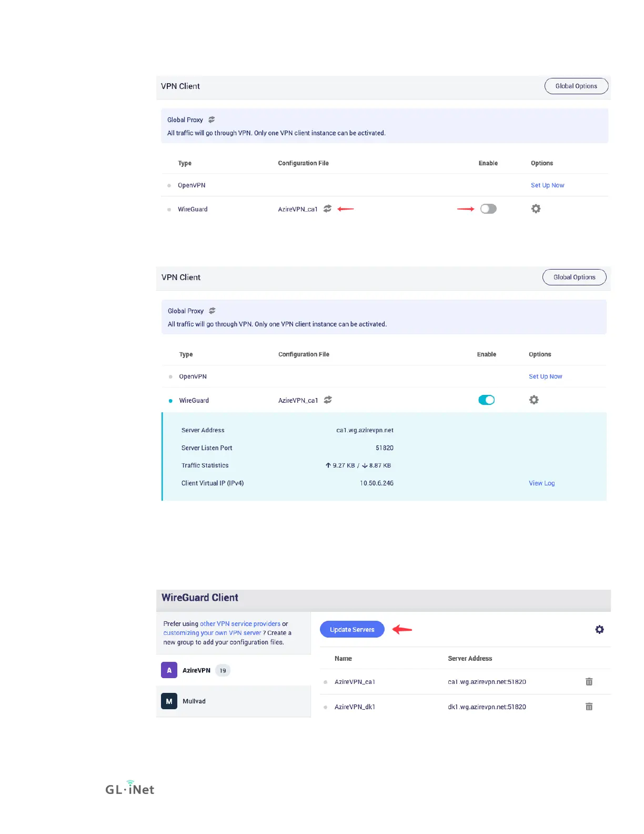This screenshot has width=644, height=834.
Task: Click the GL.iNet logo
Action: pos(130,788)
